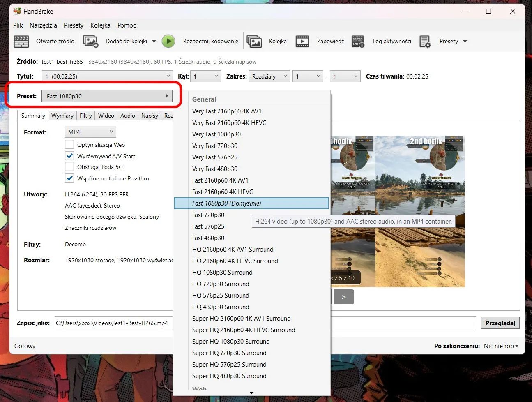The image size is (532, 402).
Task: Enable Obsługa iPoda 5G checkbox
Action: point(69,167)
